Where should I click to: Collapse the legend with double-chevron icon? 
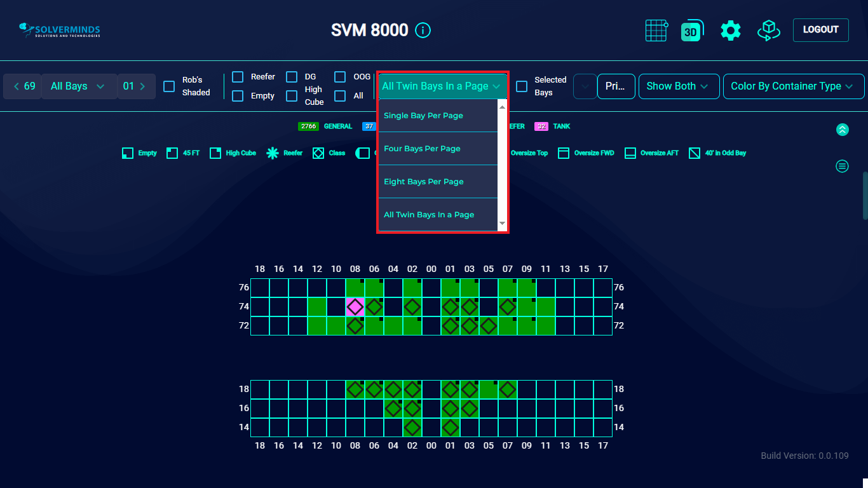[x=843, y=130]
